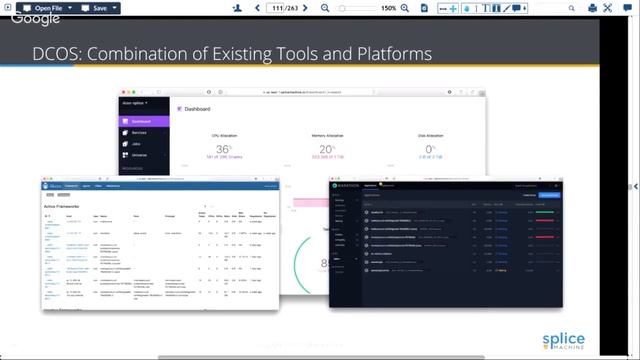Zoom out with the minus magnifier
Image resolution: width=640 pixels, height=360 pixels.
click(325, 8)
